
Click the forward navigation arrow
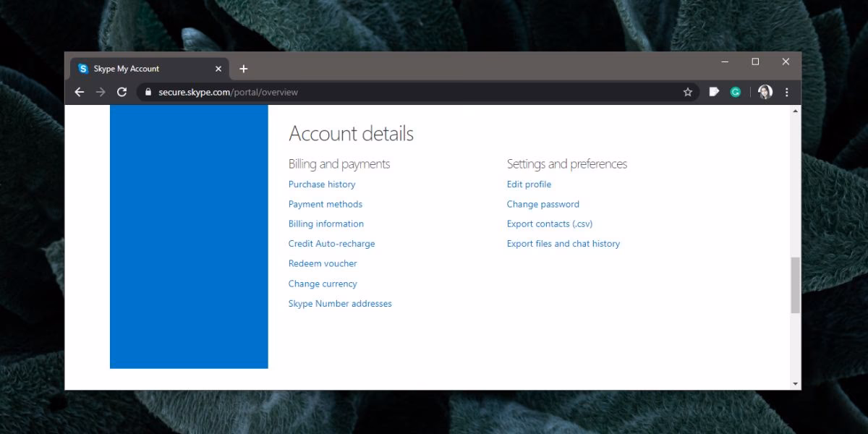(x=101, y=92)
